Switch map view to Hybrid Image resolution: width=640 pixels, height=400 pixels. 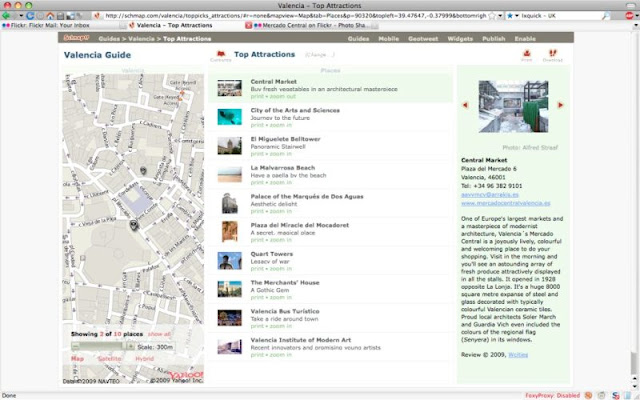click(x=144, y=359)
